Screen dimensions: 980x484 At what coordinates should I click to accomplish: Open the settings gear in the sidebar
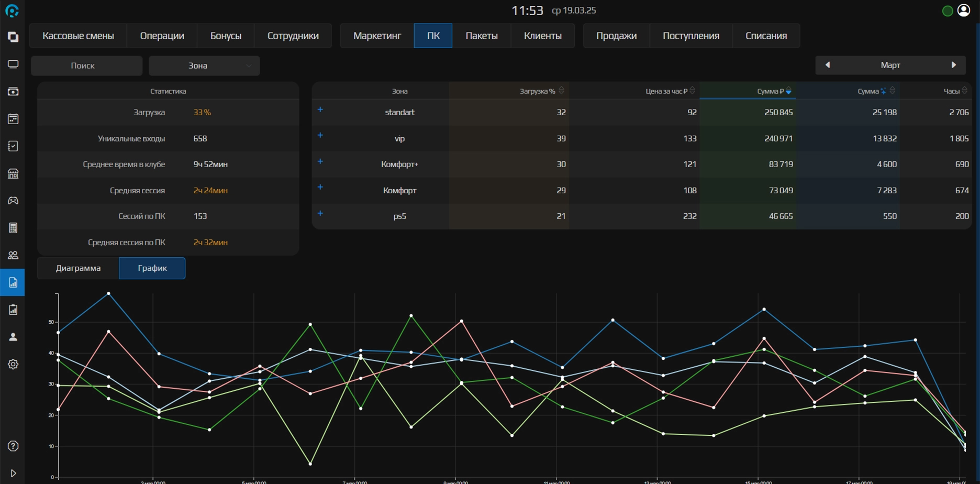13,364
